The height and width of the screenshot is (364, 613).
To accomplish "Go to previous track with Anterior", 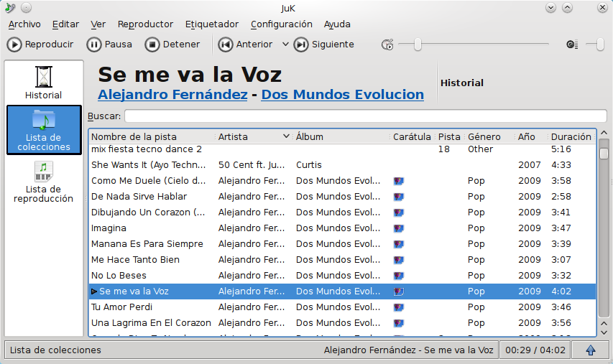I will coord(246,45).
